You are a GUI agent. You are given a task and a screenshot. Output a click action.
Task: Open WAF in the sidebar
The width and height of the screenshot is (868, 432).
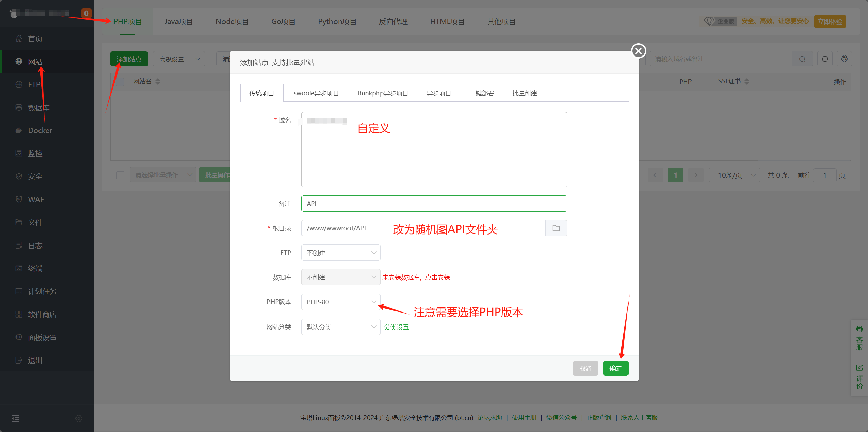coord(36,199)
